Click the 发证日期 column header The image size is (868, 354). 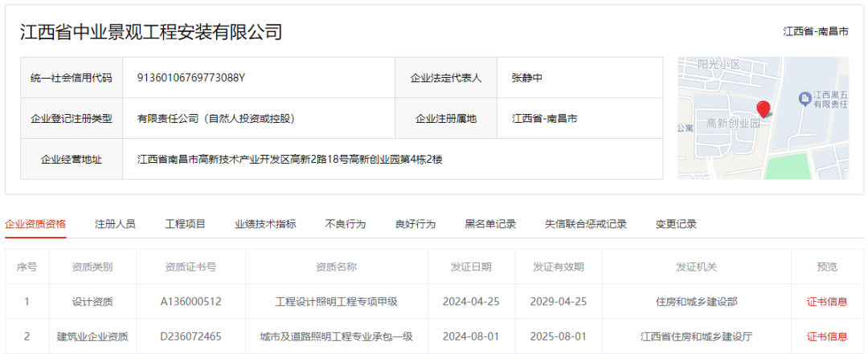(x=471, y=267)
